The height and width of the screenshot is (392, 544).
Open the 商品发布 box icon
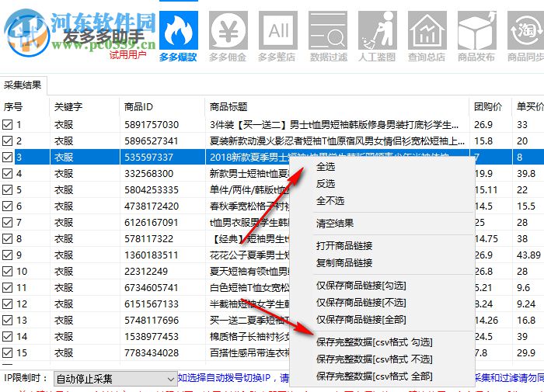pos(477,30)
